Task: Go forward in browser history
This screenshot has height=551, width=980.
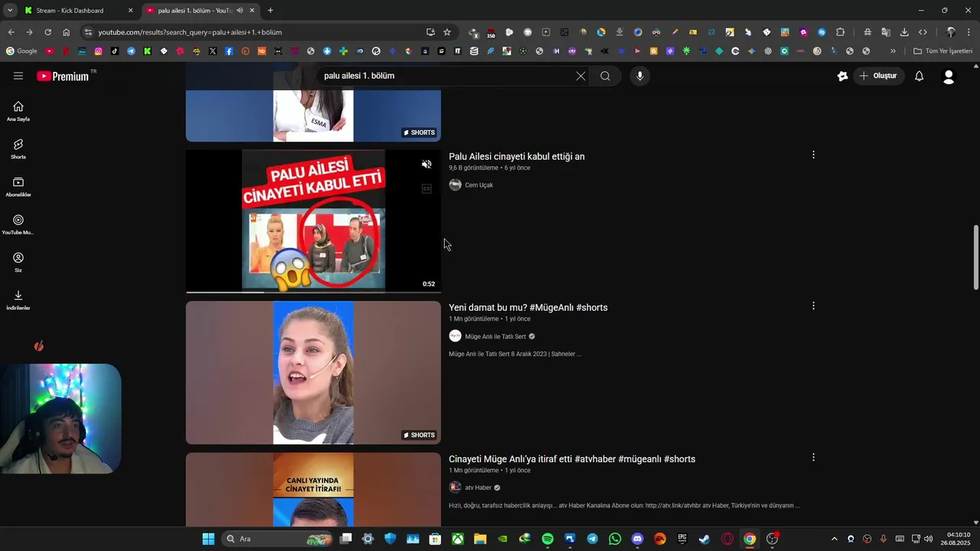Action: [29, 32]
